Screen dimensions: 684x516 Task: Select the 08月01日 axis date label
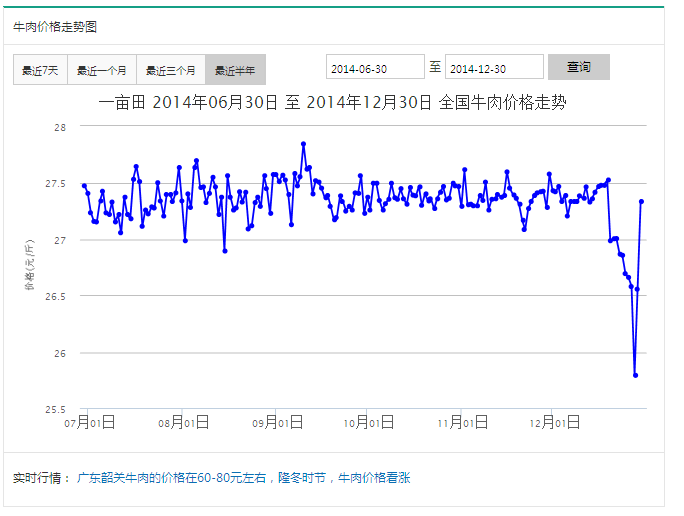click(184, 423)
